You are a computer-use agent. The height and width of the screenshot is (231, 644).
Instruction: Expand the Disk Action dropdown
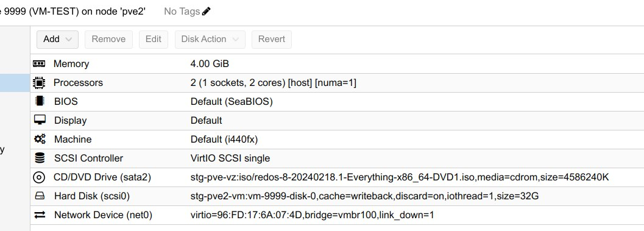(210, 40)
